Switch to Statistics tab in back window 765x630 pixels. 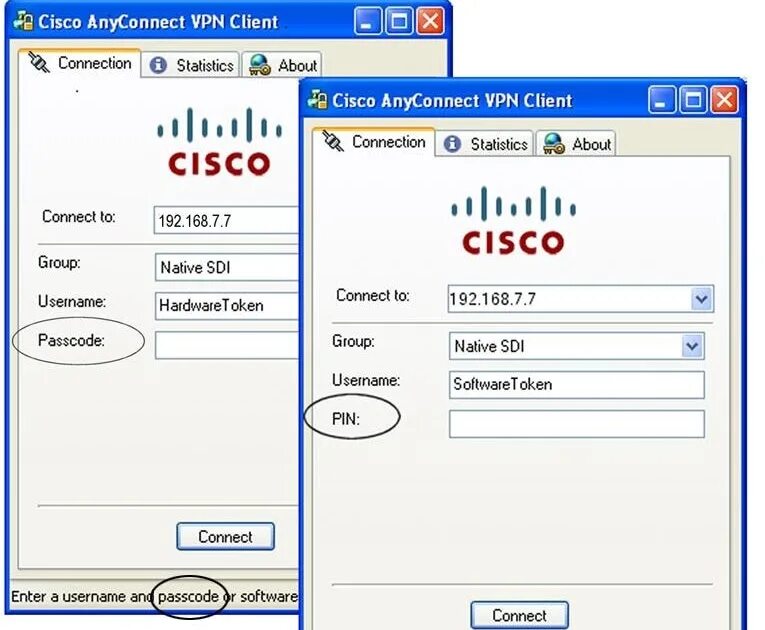pos(190,65)
